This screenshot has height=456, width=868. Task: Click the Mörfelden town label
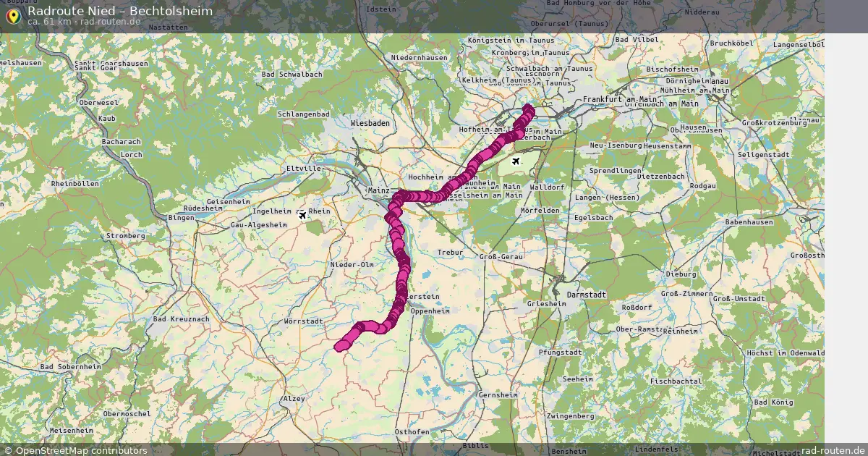pyautogui.click(x=540, y=211)
